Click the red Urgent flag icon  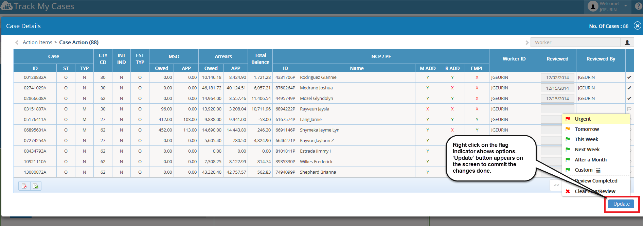point(568,119)
